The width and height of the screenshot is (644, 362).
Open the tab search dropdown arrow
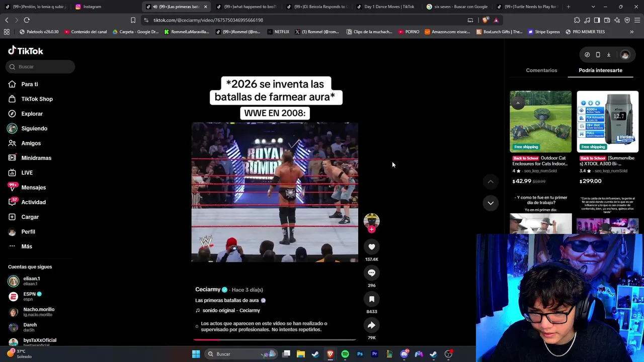point(593,7)
